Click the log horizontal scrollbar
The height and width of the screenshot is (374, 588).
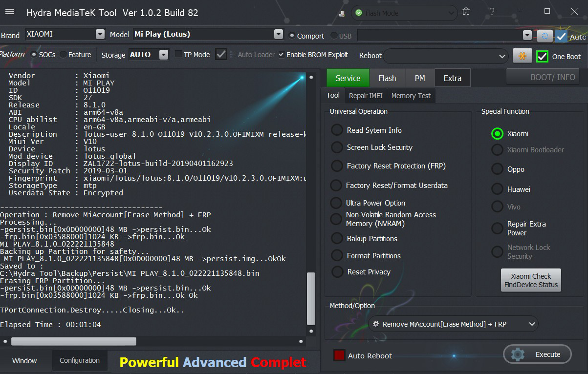pyautogui.click(x=73, y=341)
